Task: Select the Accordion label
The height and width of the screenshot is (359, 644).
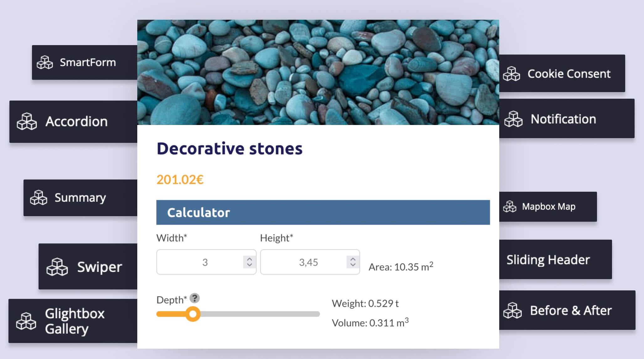Action: [x=76, y=122]
